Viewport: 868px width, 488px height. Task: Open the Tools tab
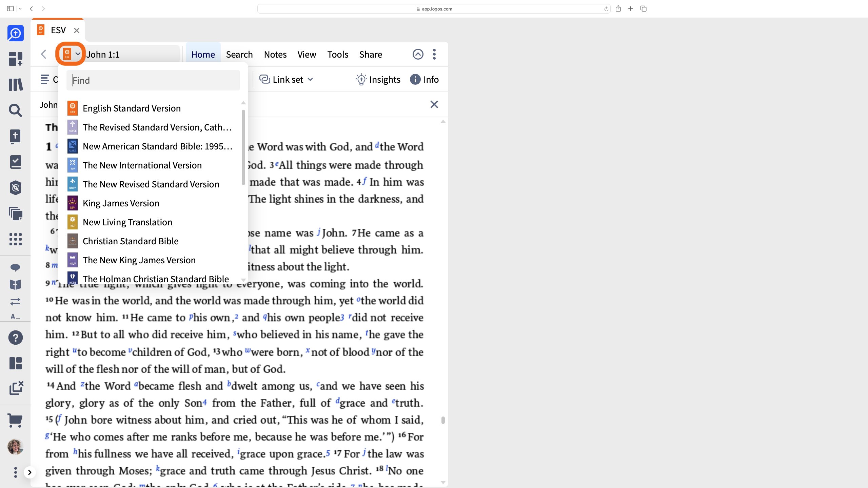click(338, 54)
